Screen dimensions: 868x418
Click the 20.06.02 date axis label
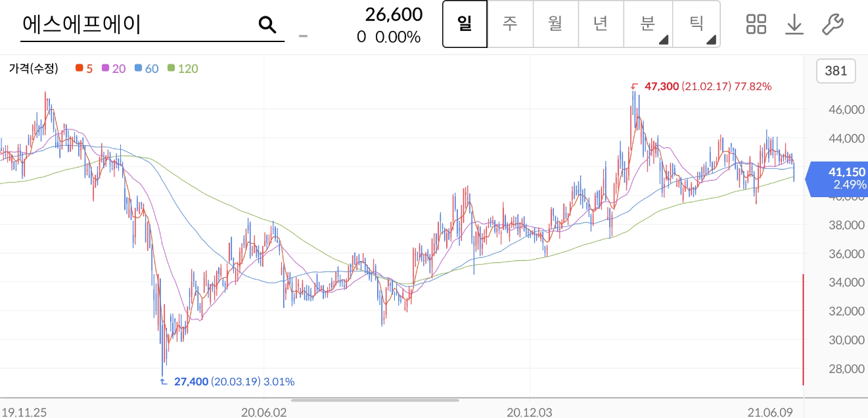click(x=263, y=412)
